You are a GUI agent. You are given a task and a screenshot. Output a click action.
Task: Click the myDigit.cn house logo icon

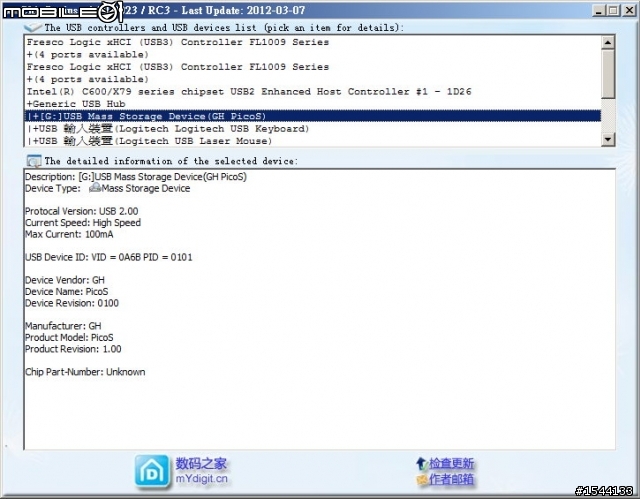(152, 471)
